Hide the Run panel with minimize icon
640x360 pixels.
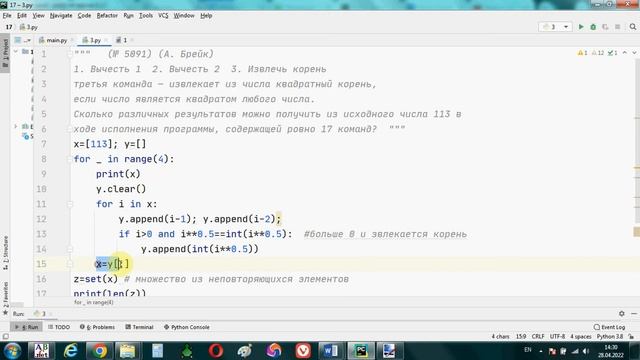[x=634, y=313]
